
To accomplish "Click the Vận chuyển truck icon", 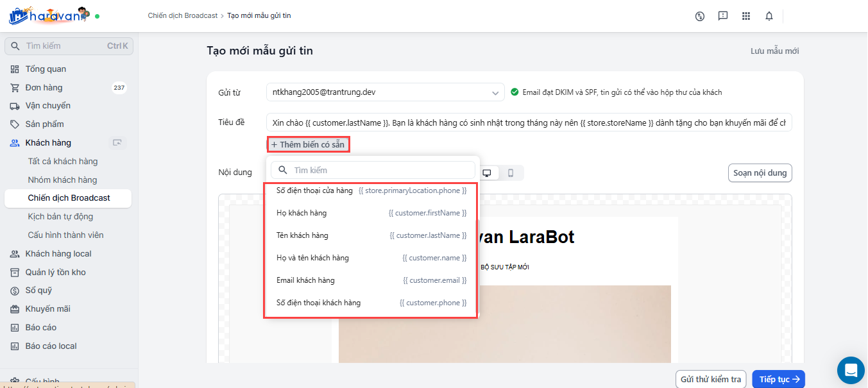I will (x=15, y=106).
